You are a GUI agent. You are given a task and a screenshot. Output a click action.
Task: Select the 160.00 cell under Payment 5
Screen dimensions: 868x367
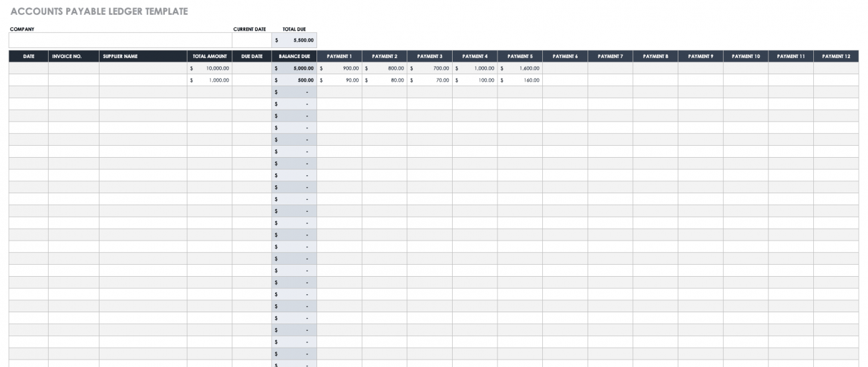tap(519, 80)
